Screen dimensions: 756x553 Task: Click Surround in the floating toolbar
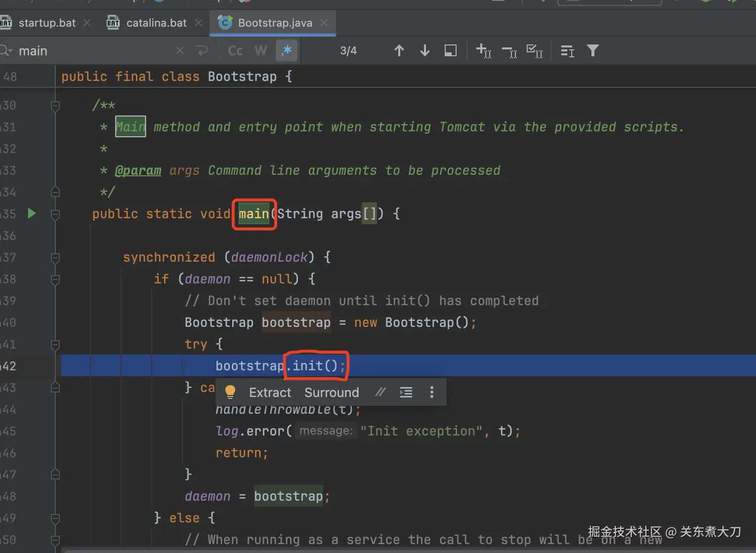[332, 393]
